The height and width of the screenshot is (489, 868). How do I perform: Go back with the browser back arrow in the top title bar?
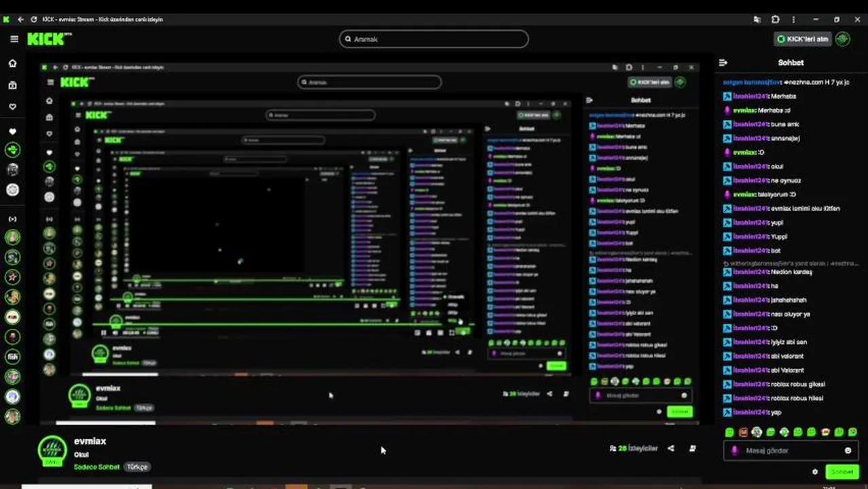[x=20, y=20]
